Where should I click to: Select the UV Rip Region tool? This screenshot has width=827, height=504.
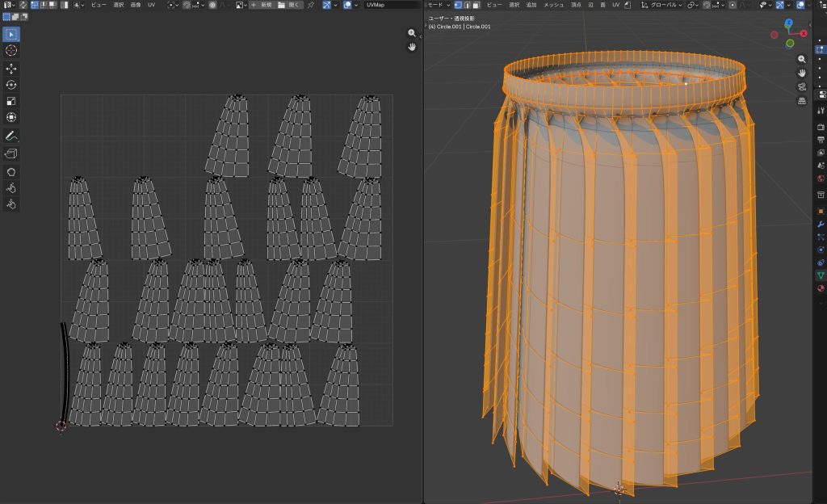11,153
